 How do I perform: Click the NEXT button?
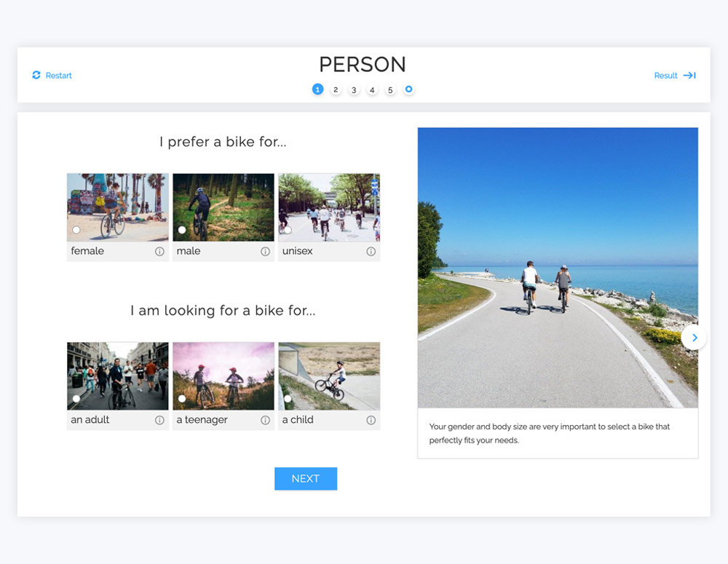click(306, 479)
